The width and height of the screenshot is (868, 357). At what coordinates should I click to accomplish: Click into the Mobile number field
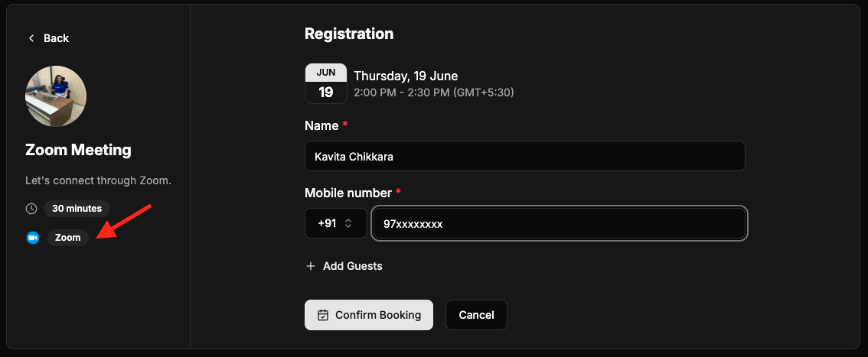[560, 223]
